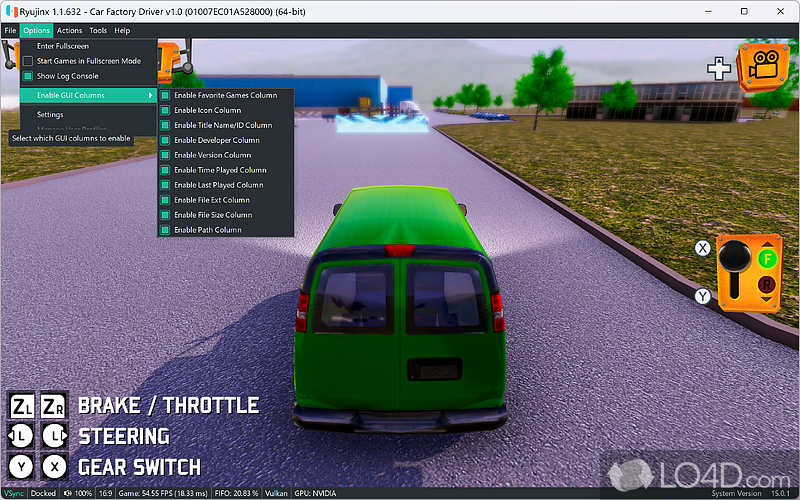Click the X gear switch icon at bottom
The image size is (800, 500).
(54, 467)
